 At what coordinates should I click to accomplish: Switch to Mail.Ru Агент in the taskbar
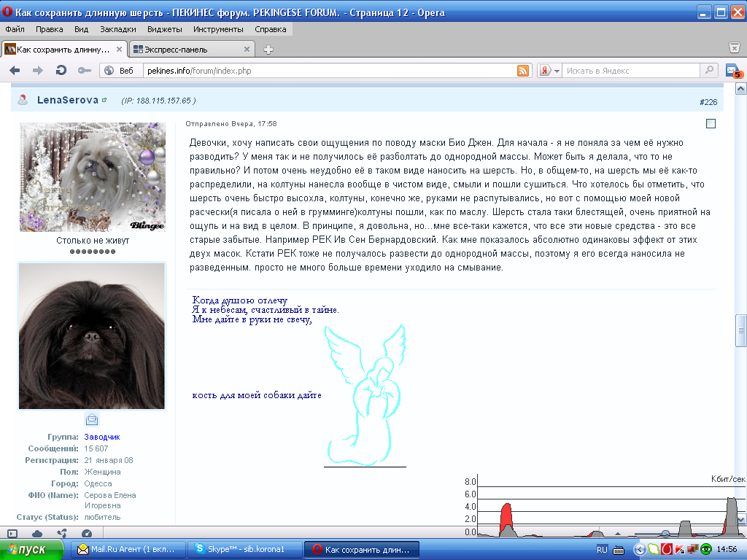tap(127, 550)
